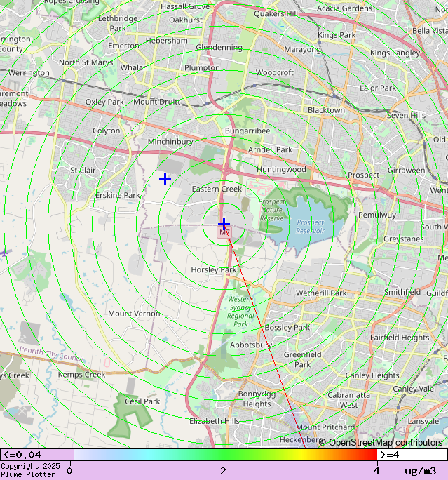The image size is (448, 480).
Task: Click the blue cross marker near Minchinbury
Action: 165,180
